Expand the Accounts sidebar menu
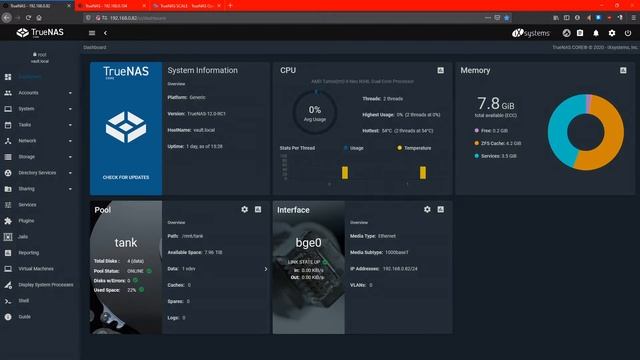The image size is (640, 360). point(40,93)
